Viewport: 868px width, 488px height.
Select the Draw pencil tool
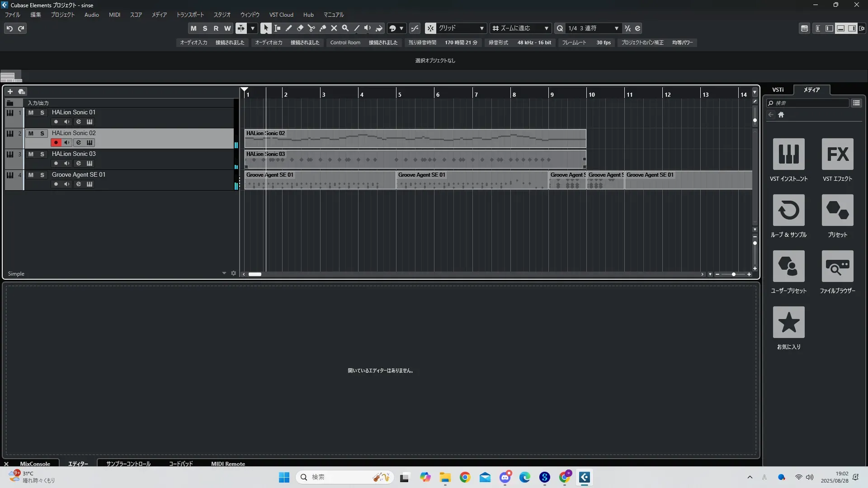coord(288,28)
